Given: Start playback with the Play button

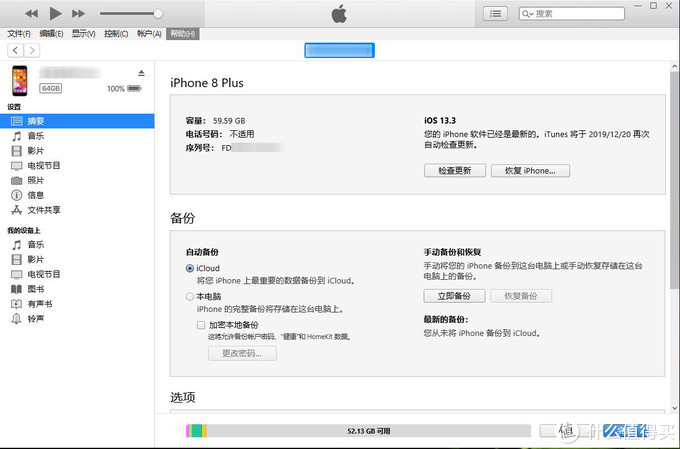Looking at the screenshot, I should (x=55, y=13).
